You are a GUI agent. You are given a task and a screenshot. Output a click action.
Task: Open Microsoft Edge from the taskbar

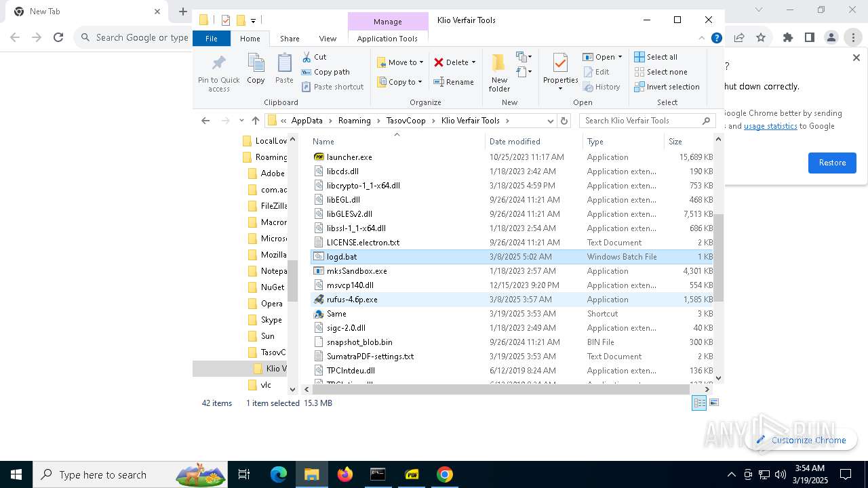coord(279,474)
